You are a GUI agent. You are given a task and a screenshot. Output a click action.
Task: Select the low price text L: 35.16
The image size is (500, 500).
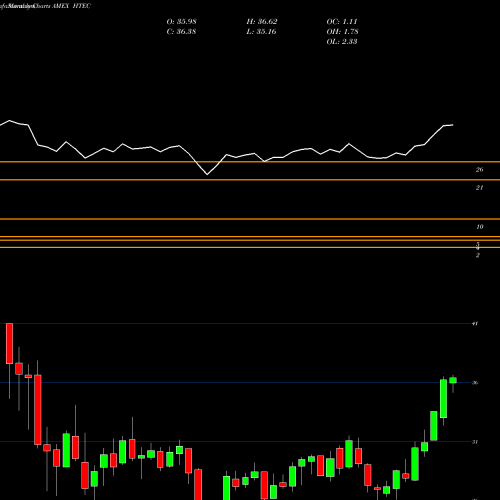[x=262, y=32]
